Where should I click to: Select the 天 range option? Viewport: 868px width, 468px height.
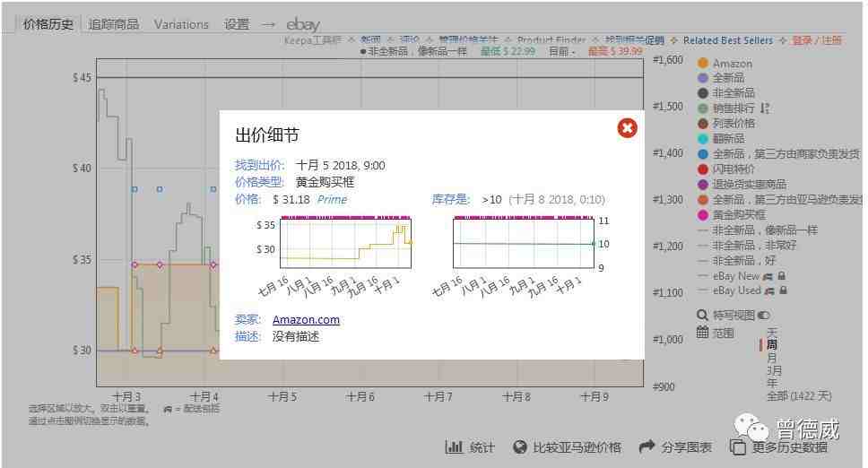[772, 332]
